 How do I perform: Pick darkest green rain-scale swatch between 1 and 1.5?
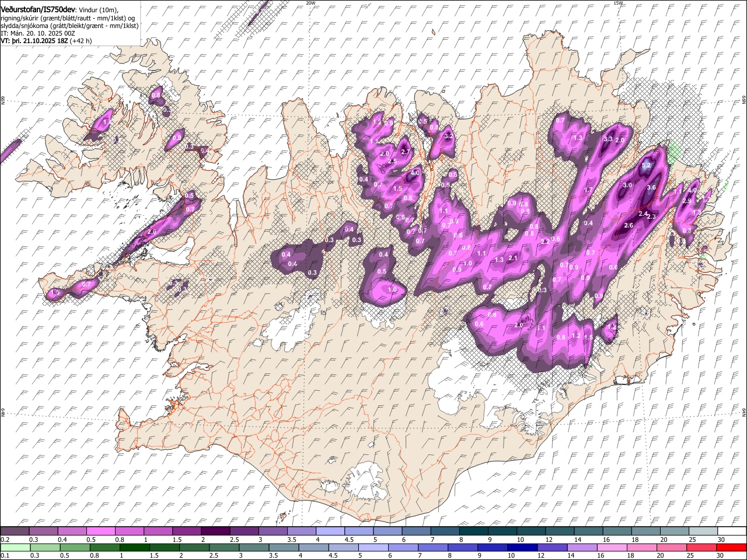(134, 548)
